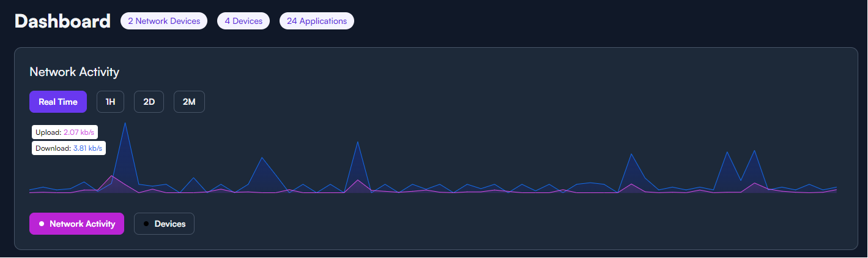Click the Download speed tooltip label
The image size is (868, 258).
point(69,148)
